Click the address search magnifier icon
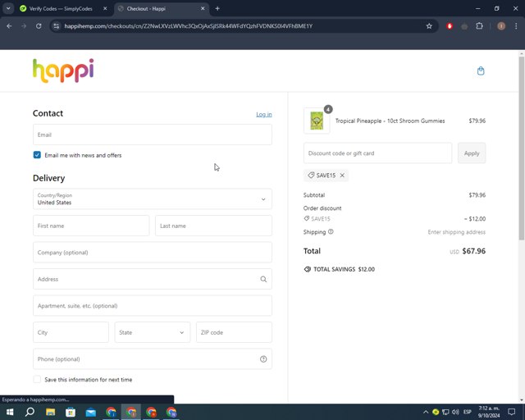The height and width of the screenshot is (420, 525). 263,279
